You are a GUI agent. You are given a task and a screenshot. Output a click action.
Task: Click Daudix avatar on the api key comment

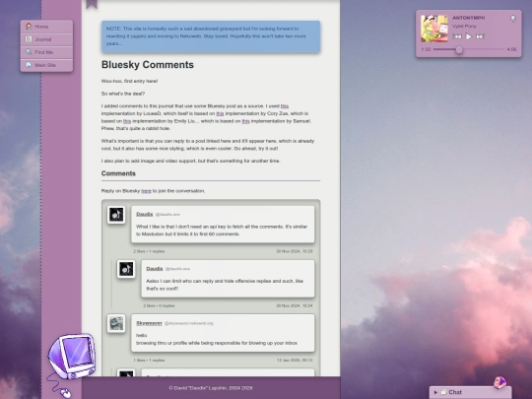(116, 215)
